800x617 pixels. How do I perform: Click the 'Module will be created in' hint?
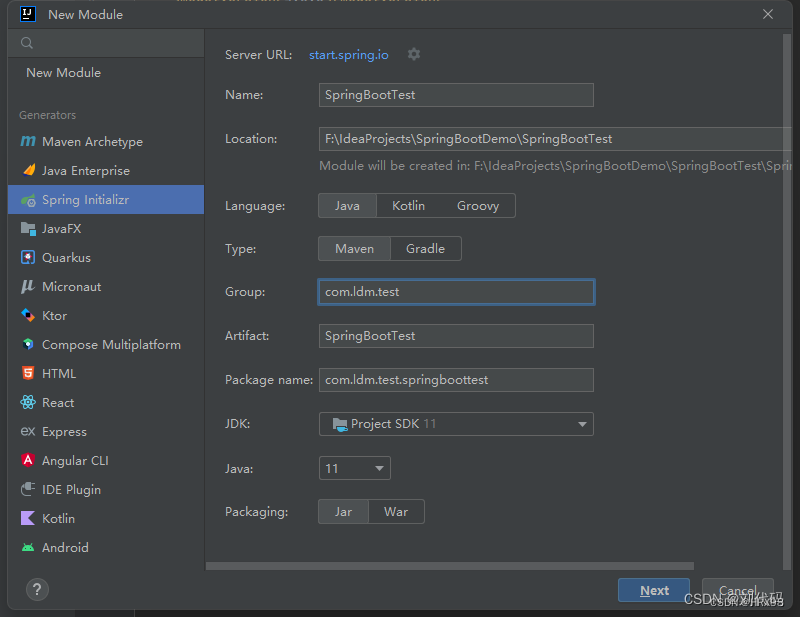(555, 165)
